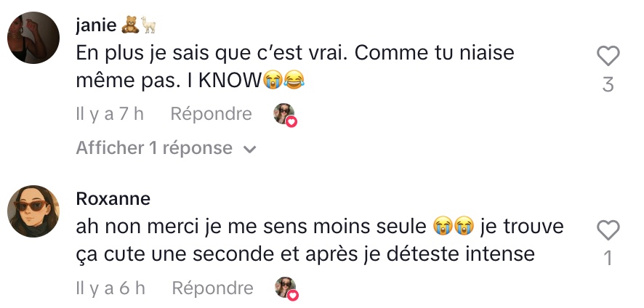Reply to janie's comment via Répondre
644x308 pixels.
pyautogui.click(x=211, y=114)
